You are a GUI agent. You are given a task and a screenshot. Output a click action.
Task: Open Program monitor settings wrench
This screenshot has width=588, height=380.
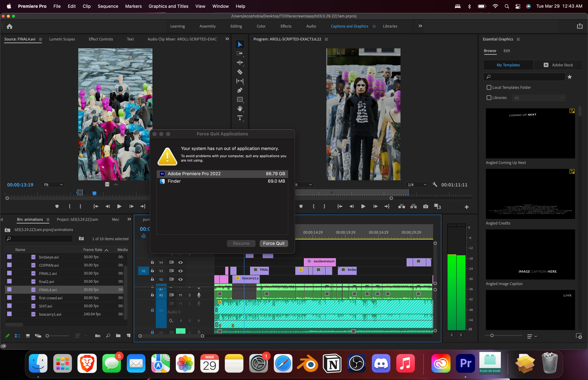click(435, 184)
